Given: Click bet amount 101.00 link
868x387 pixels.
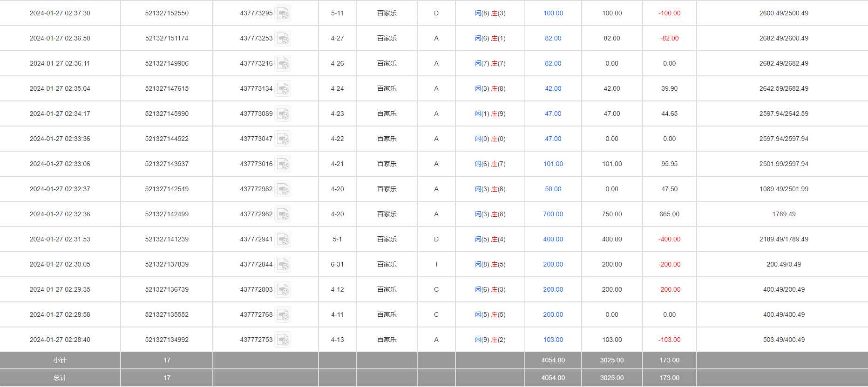Looking at the screenshot, I should [553, 164].
